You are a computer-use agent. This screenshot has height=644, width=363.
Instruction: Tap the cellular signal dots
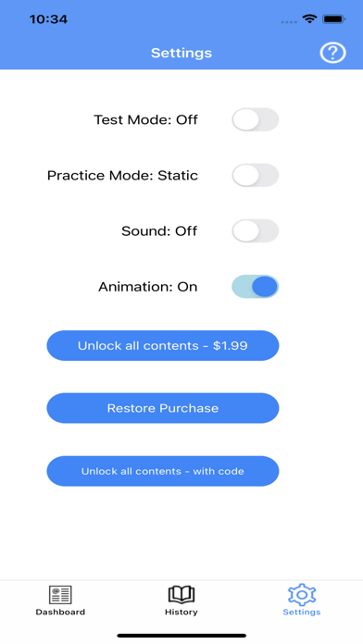click(289, 22)
